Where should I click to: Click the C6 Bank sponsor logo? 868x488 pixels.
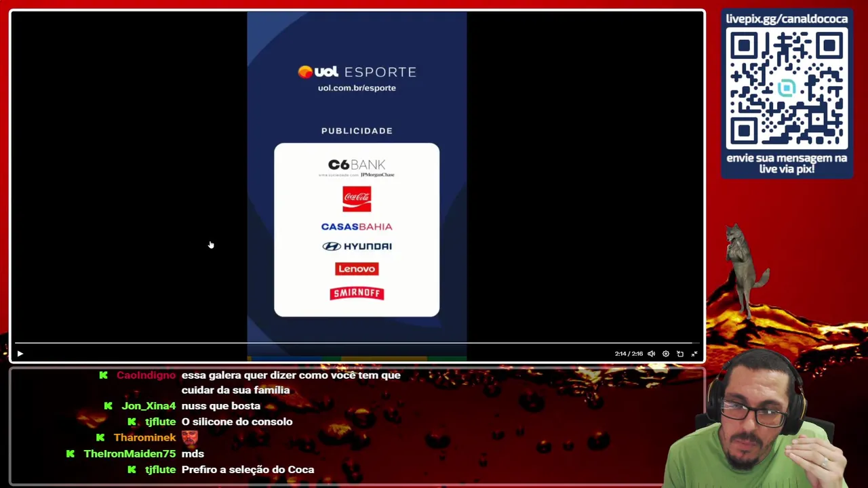pos(357,168)
